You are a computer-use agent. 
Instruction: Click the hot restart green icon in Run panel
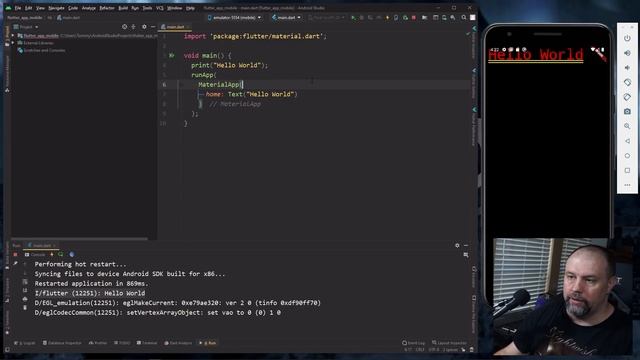pos(61,255)
